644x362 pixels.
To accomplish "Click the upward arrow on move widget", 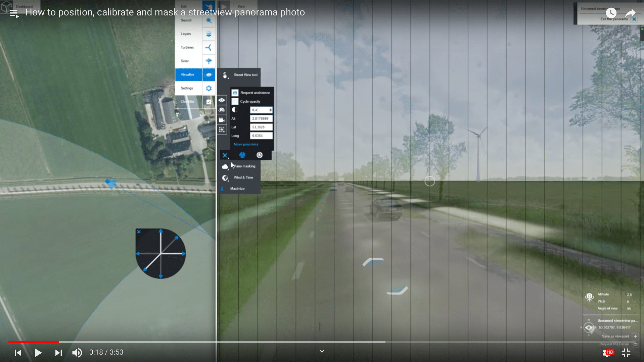I will [x=160, y=231].
